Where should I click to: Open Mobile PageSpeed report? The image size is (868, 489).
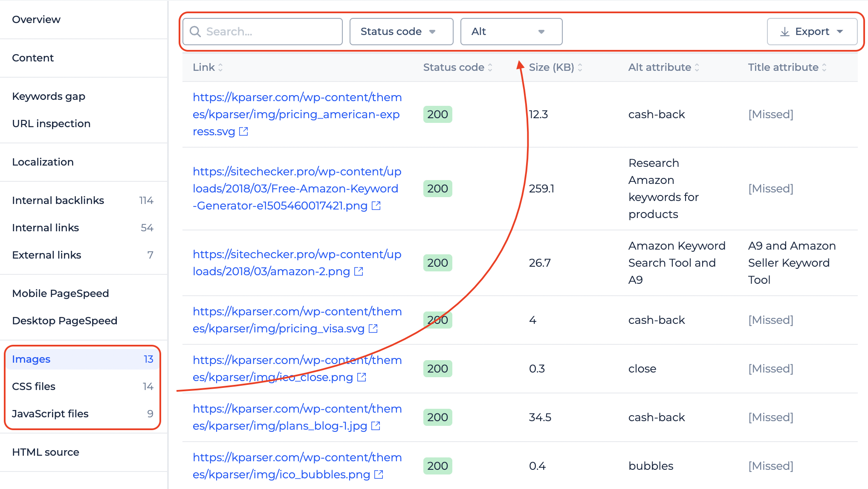coord(61,294)
